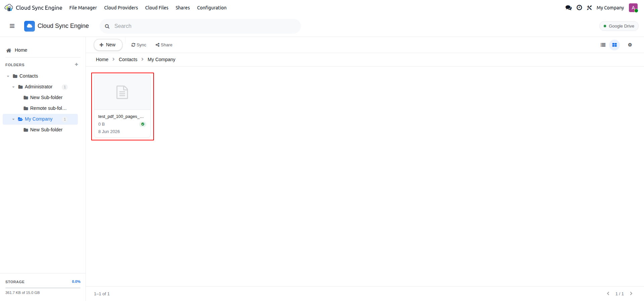The image size is (644, 301).
Task: Click the Share button
Action: click(164, 45)
